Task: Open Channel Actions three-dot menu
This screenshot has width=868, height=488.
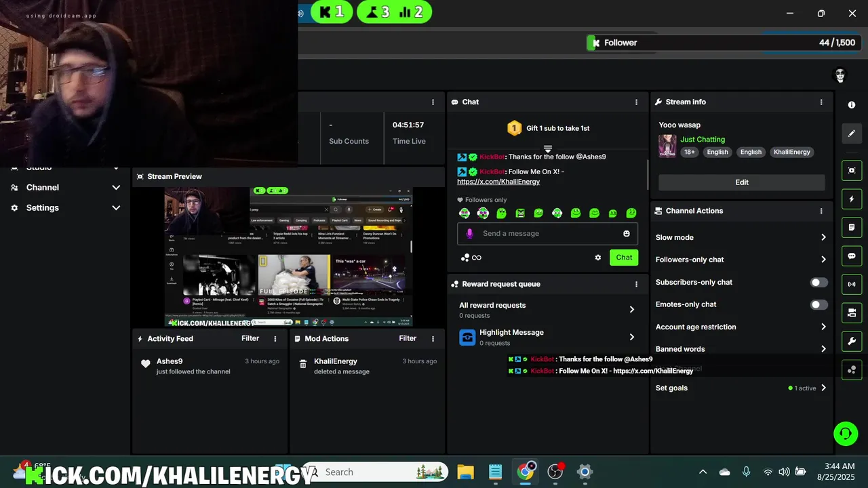Action: pos(821,211)
